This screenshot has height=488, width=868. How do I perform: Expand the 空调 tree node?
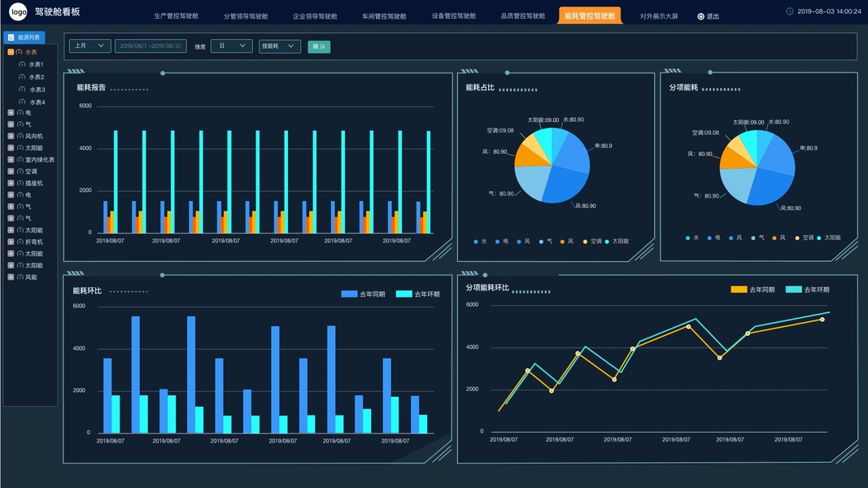point(11,172)
